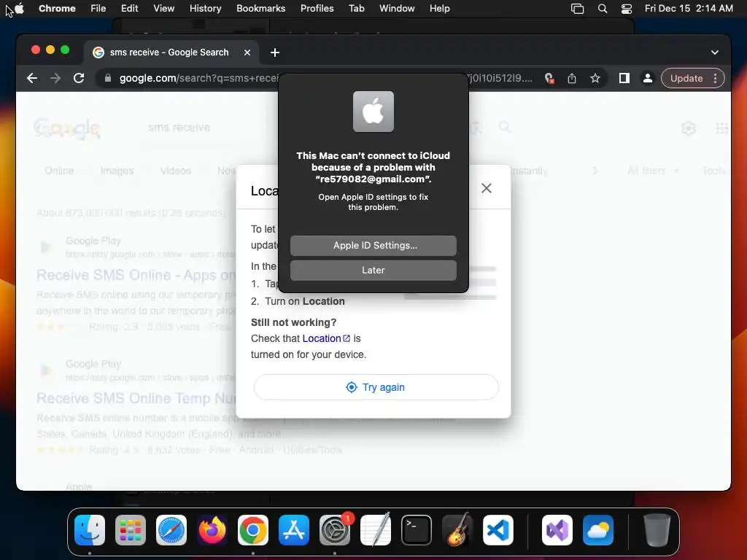Open a new Chrome tab
747x560 pixels.
click(x=275, y=52)
